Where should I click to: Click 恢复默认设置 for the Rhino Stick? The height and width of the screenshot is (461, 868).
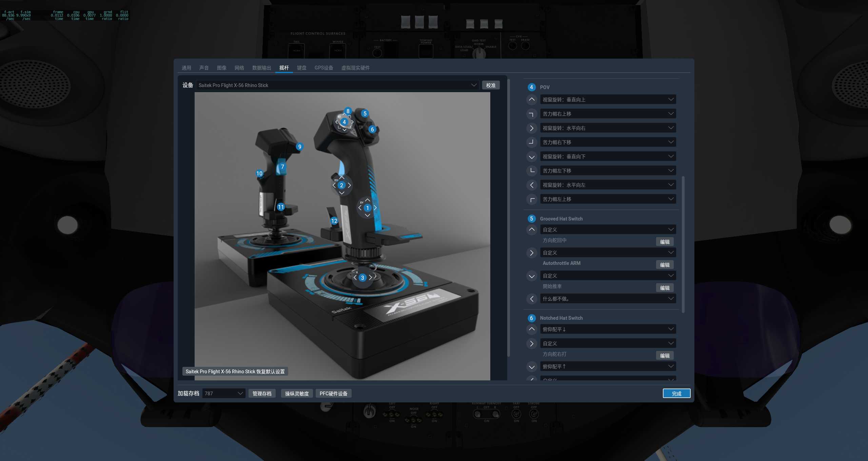[x=235, y=371]
